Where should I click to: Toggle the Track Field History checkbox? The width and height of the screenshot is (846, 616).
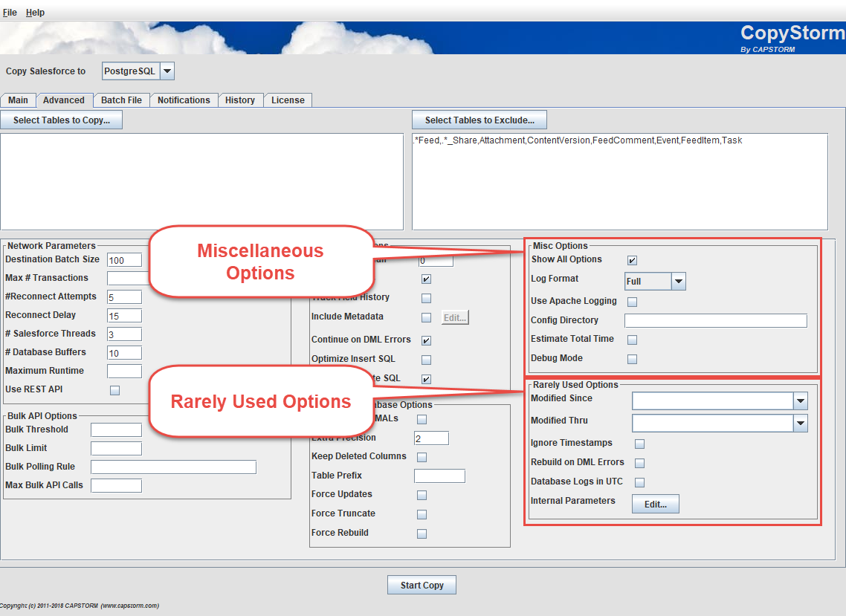click(426, 298)
